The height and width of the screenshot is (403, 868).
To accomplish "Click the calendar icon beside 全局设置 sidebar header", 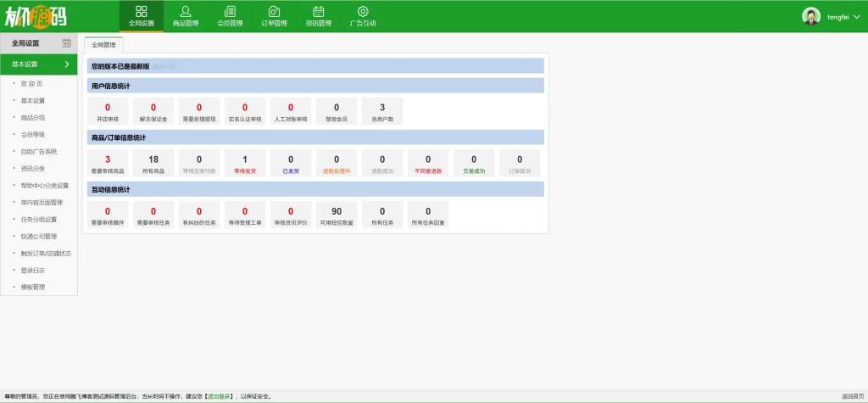I will click(x=67, y=43).
